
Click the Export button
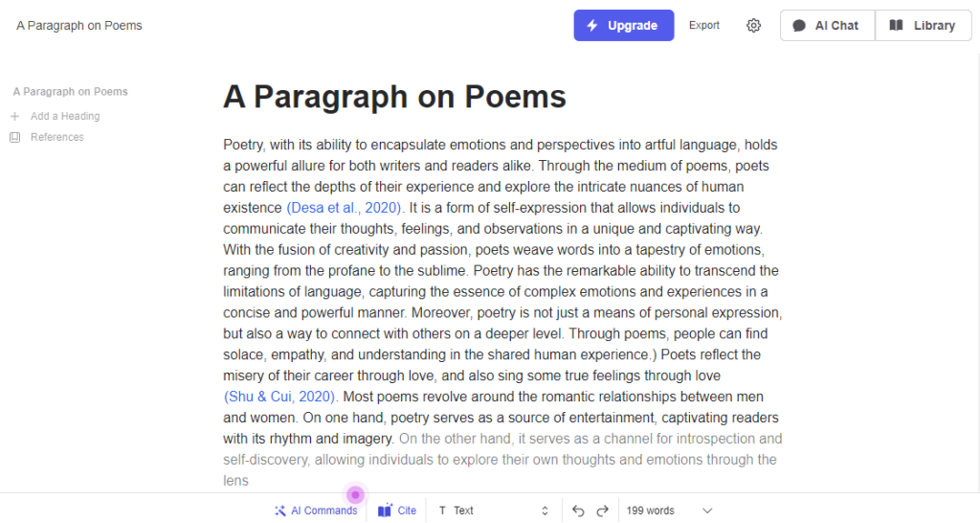pyautogui.click(x=704, y=26)
